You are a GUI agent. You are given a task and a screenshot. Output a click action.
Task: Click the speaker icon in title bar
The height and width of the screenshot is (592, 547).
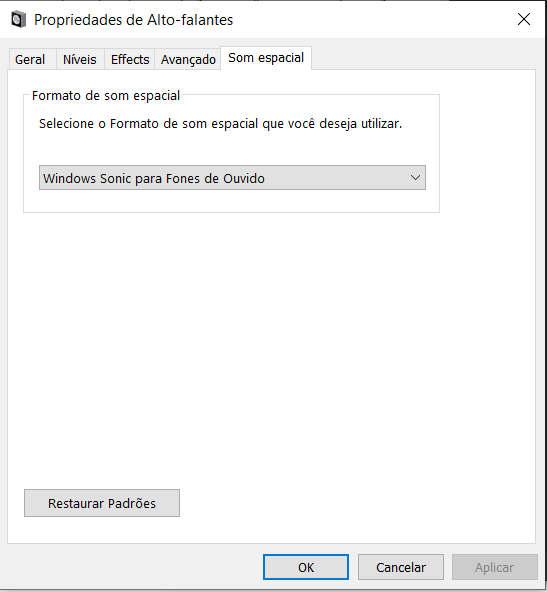[18, 20]
